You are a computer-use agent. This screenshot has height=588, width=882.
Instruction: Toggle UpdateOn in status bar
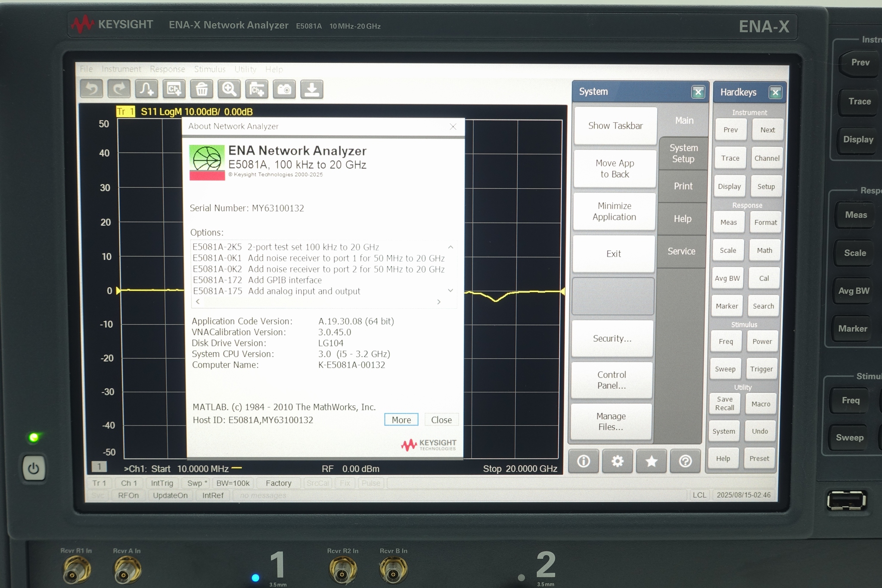click(170, 495)
